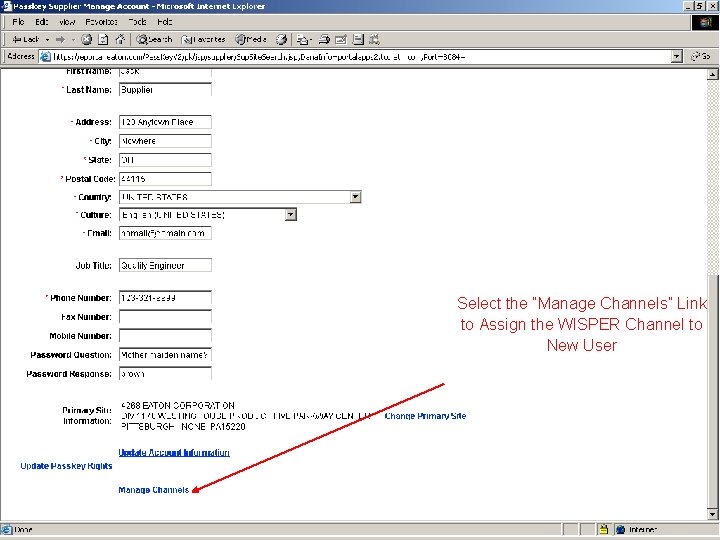
Task: Click the City input field
Action: [165, 141]
